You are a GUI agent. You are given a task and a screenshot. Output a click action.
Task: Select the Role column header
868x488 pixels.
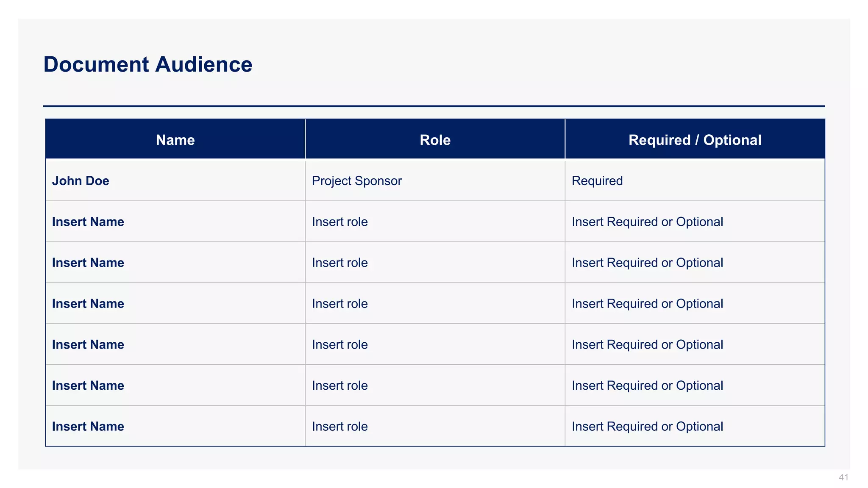click(x=435, y=140)
